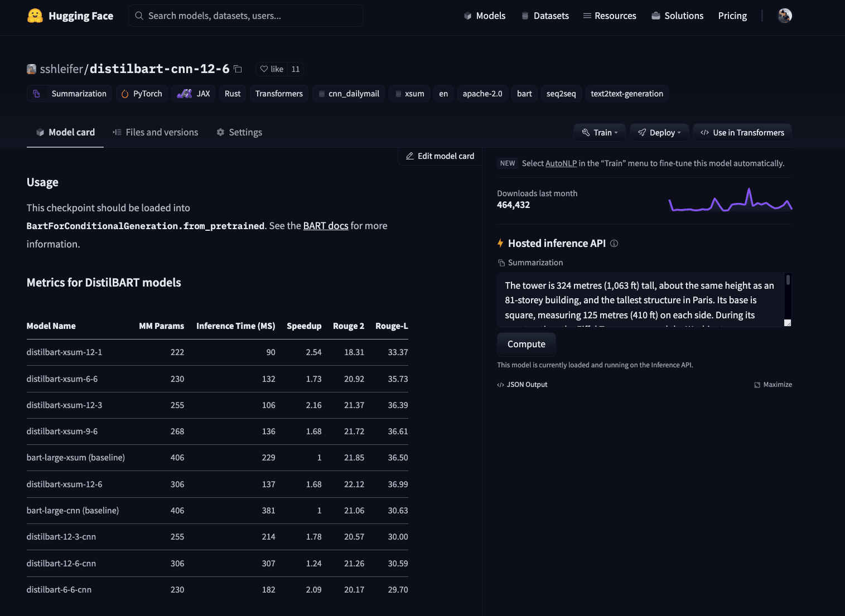Screen dimensions: 845x616
Task: Click the summarization text box scrollbar
Action: (788, 280)
